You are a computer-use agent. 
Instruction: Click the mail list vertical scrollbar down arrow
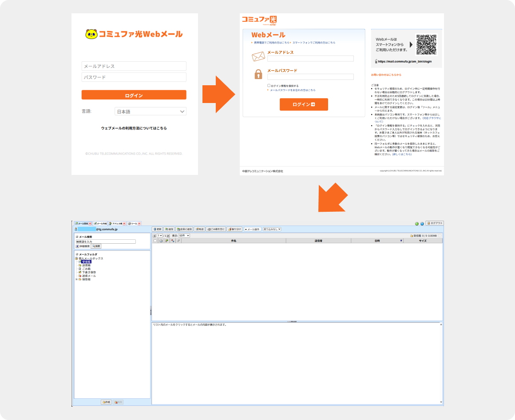point(441,402)
